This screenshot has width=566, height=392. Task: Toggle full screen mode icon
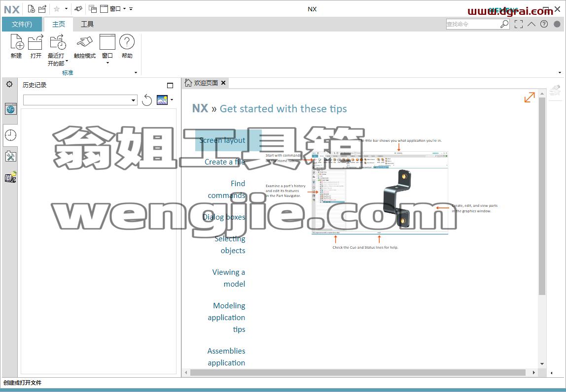[x=519, y=24]
